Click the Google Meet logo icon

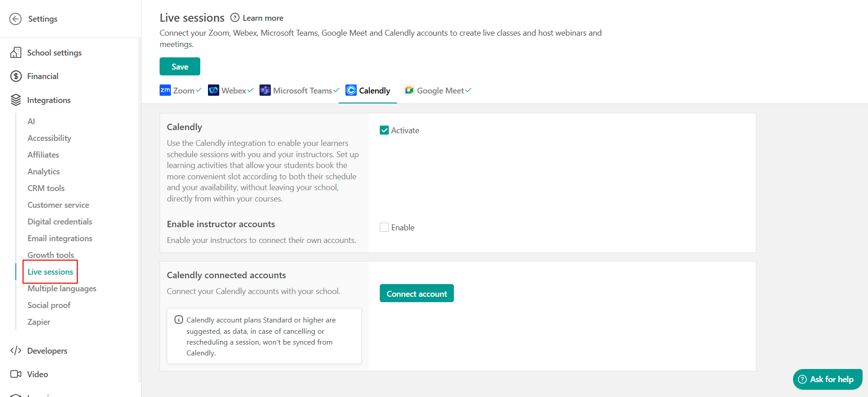(x=409, y=90)
